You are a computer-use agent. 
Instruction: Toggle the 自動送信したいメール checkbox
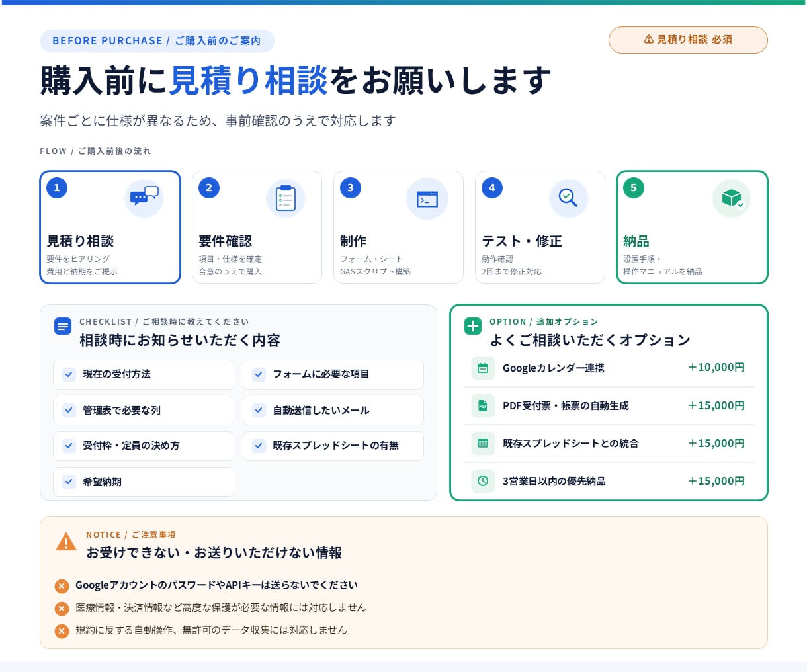tap(259, 410)
